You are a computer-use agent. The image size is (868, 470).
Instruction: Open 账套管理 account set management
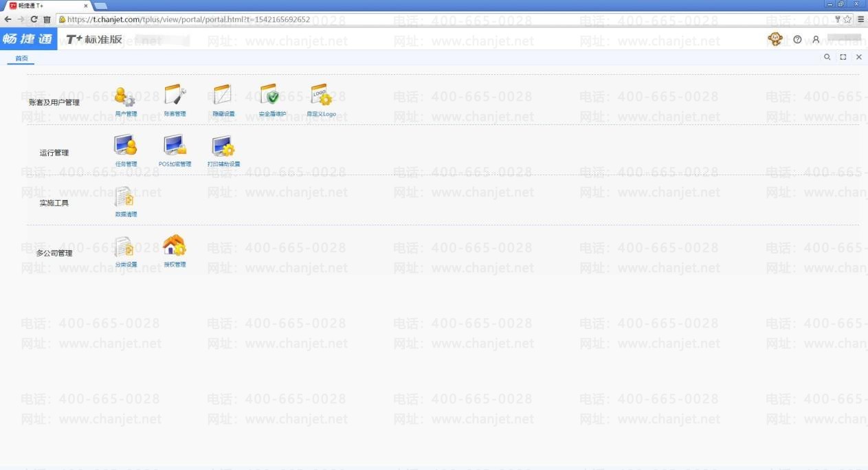[x=175, y=102]
